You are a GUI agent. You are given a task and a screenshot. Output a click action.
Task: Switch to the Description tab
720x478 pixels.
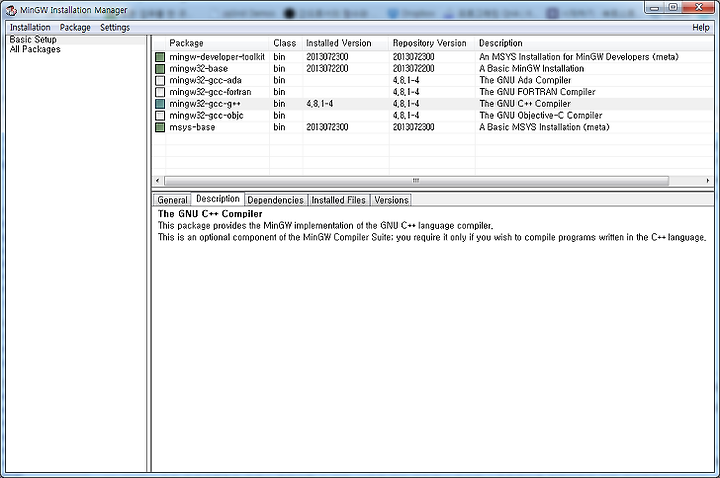point(218,199)
